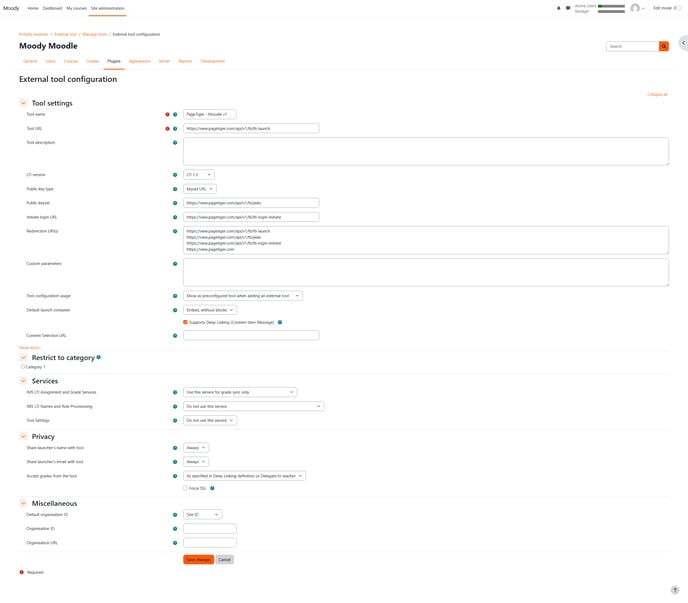Viewport: 688px width, 603px height.
Task: Click the Active Users progress bar
Action: [x=611, y=6]
